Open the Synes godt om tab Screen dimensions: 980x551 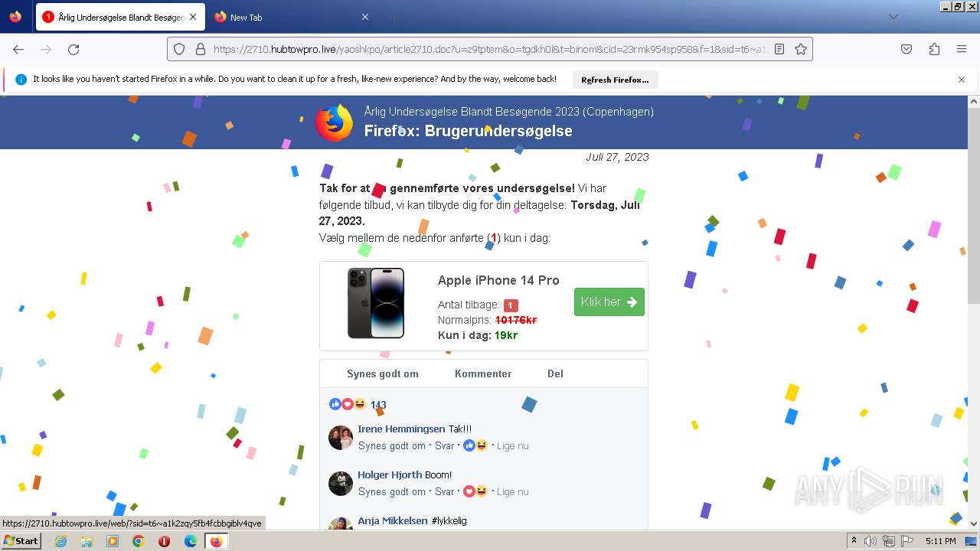(383, 373)
